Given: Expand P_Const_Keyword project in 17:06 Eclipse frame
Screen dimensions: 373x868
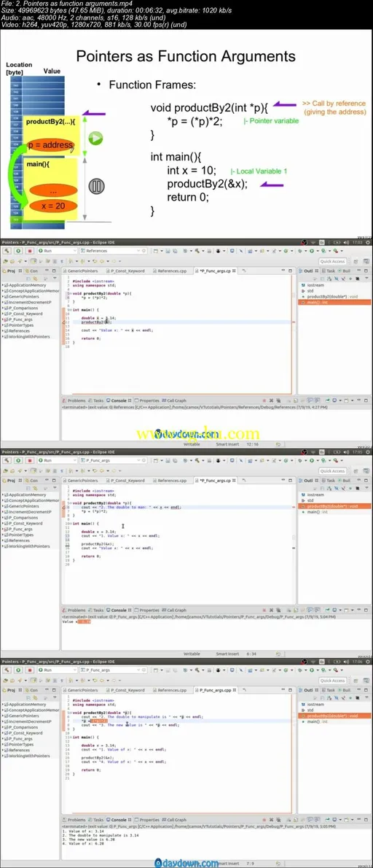Looking at the screenshot, I should [3, 734].
